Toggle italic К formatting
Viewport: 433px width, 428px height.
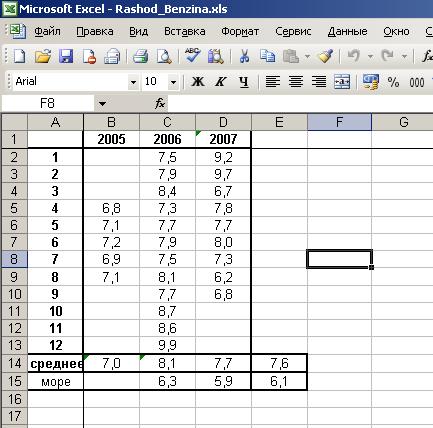coord(221,82)
